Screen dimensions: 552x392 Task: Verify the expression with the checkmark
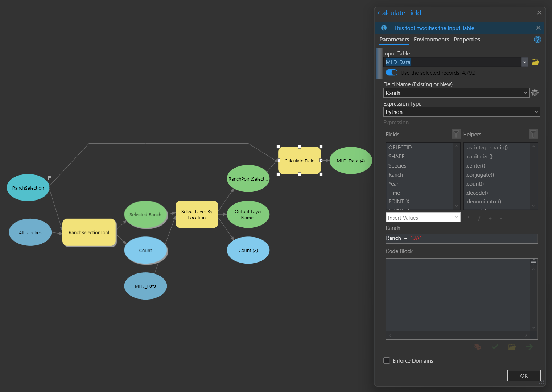click(495, 347)
